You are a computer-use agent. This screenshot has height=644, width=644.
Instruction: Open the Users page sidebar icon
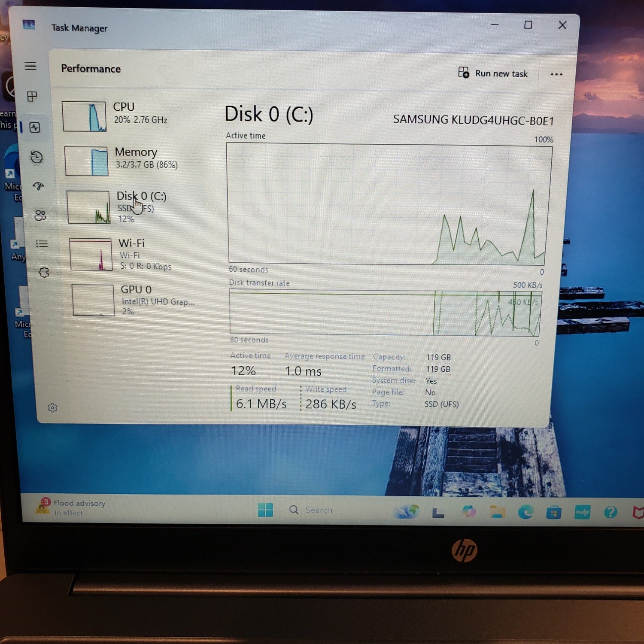coord(40,215)
